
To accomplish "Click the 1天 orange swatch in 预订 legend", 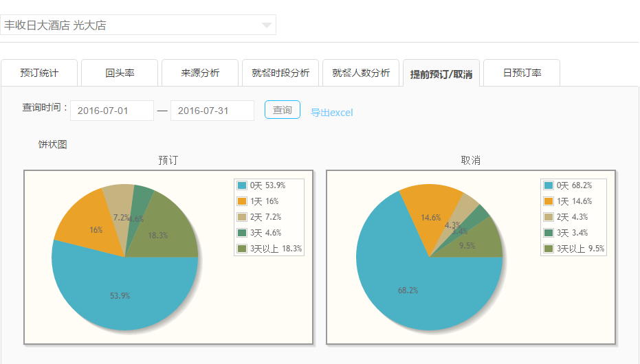I will (242, 201).
